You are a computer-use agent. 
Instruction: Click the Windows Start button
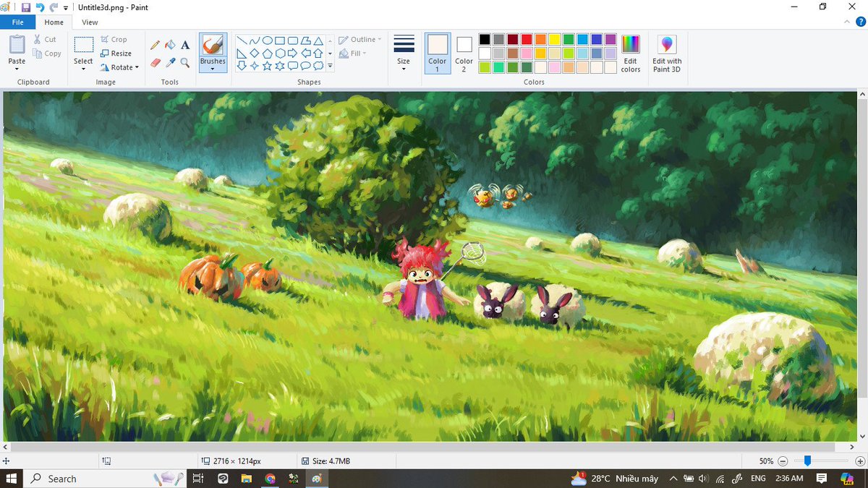pyautogui.click(x=12, y=479)
